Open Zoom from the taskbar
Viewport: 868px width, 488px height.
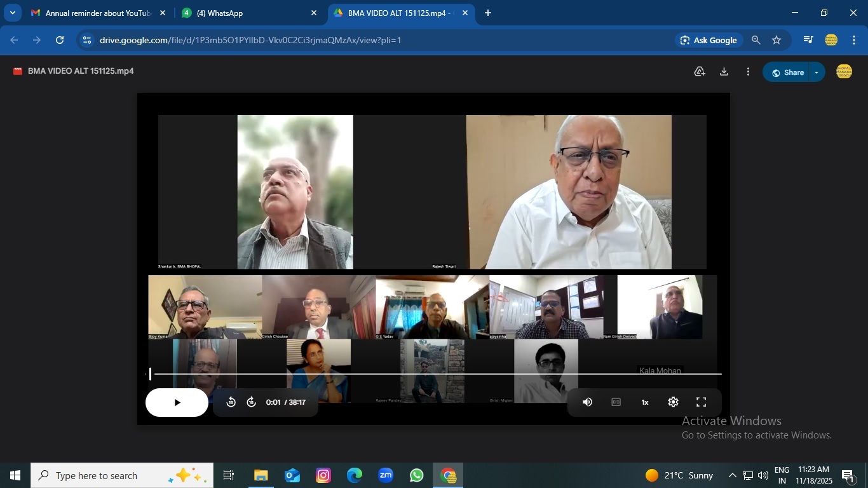tap(386, 475)
